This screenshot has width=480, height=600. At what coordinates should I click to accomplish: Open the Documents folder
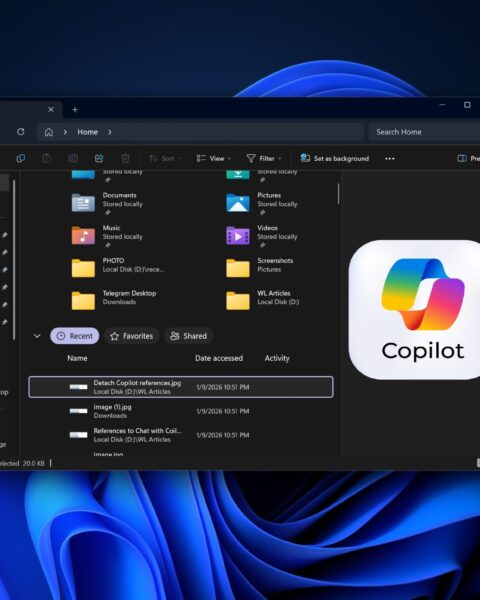(x=108, y=203)
